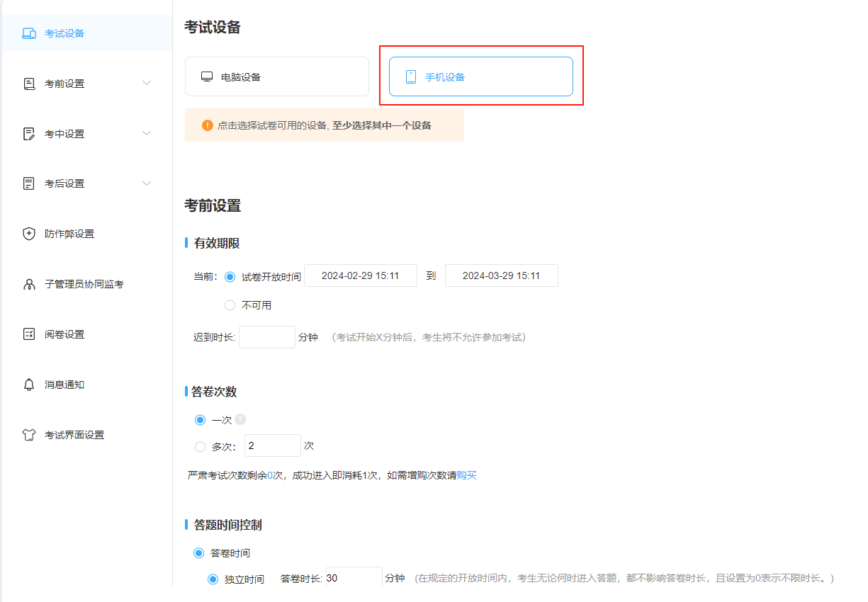The image size is (868, 602).
Task: Click the help question icon beside 一次
Action: click(x=240, y=419)
